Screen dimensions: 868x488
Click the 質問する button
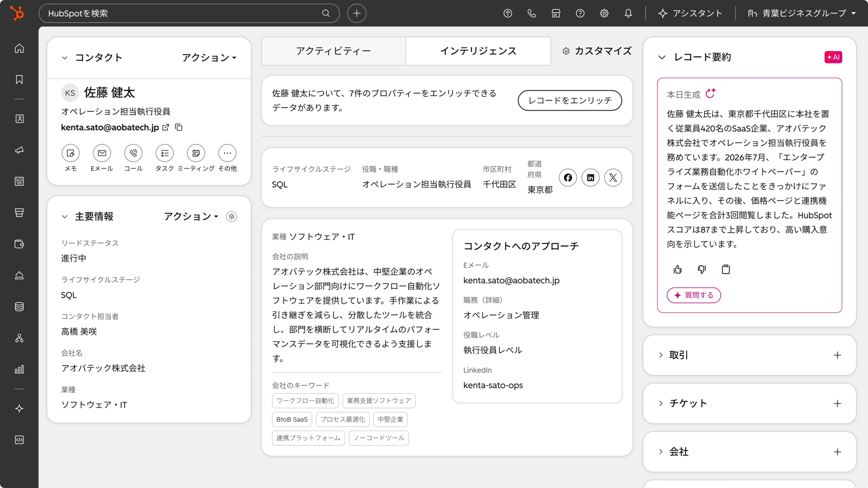pos(693,295)
